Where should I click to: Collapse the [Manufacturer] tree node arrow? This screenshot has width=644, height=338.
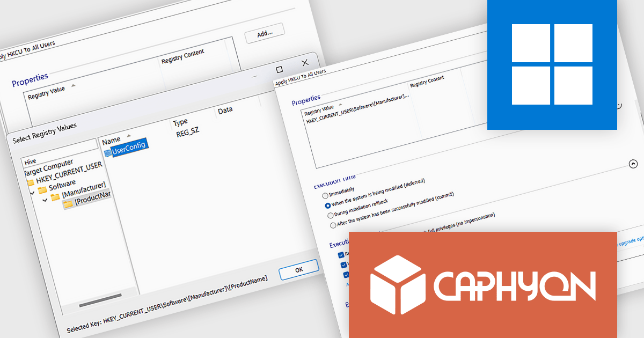pyautogui.click(x=45, y=200)
